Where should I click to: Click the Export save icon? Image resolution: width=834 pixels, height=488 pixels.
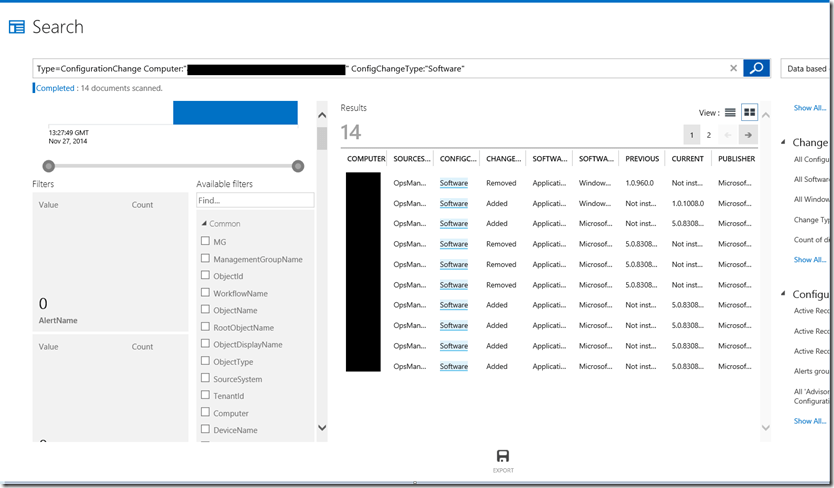pos(503,455)
